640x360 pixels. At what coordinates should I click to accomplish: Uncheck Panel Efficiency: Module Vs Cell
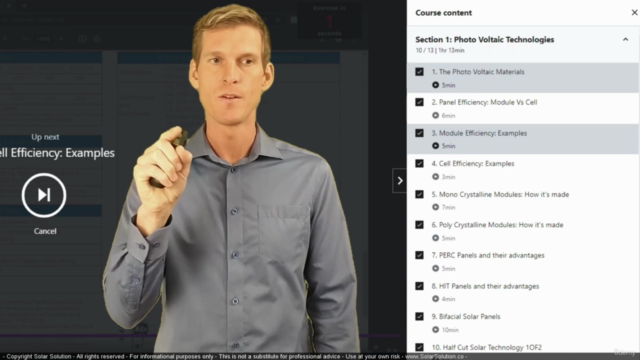tap(419, 102)
